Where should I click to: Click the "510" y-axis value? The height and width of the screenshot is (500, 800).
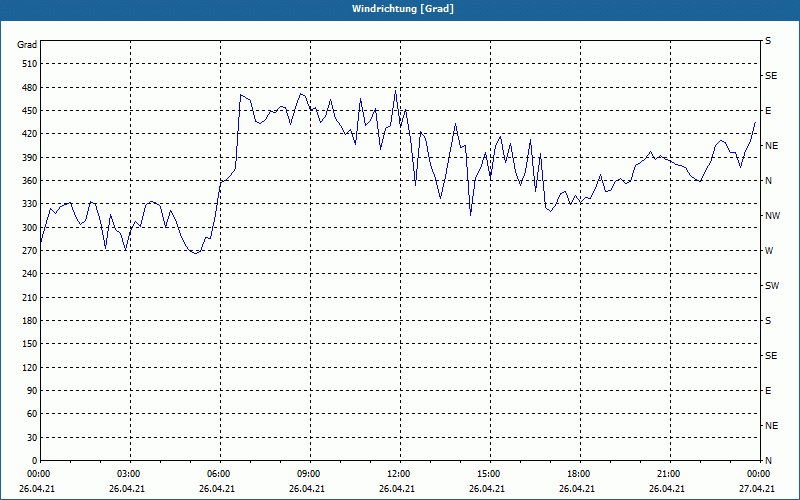tap(30, 64)
